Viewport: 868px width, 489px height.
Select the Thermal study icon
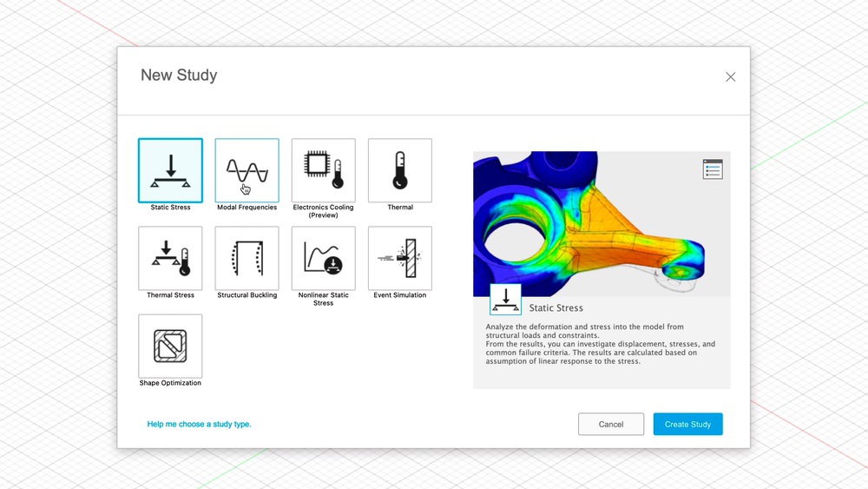pyautogui.click(x=399, y=170)
